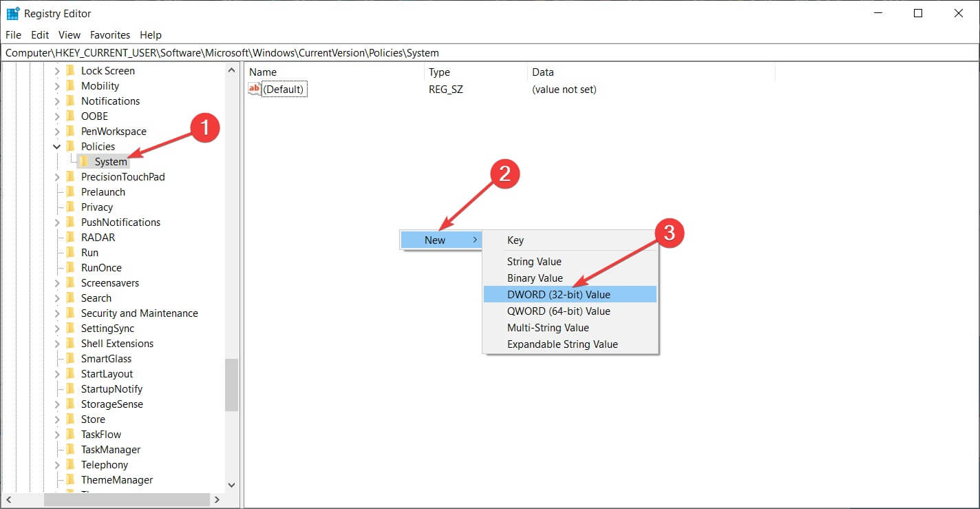Click the (value not set) data cell
The height and width of the screenshot is (509, 980).
point(564,89)
